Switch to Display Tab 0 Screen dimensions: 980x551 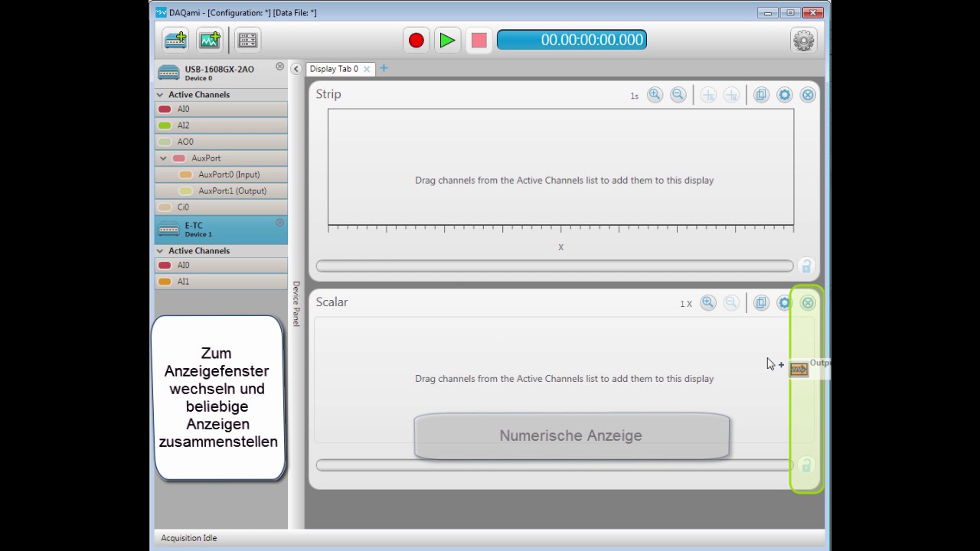click(x=334, y=69)
